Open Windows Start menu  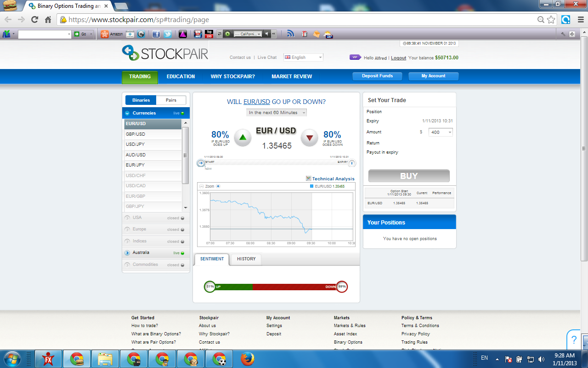point(12,358)
